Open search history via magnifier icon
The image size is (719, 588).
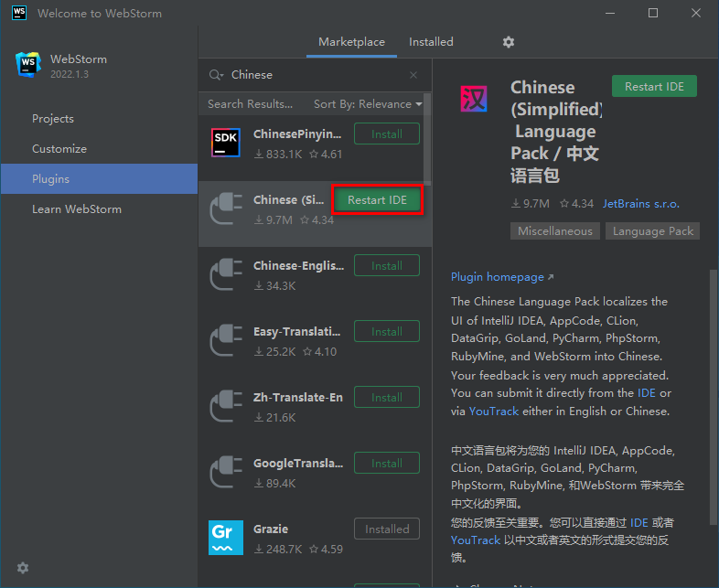point(216,75)
